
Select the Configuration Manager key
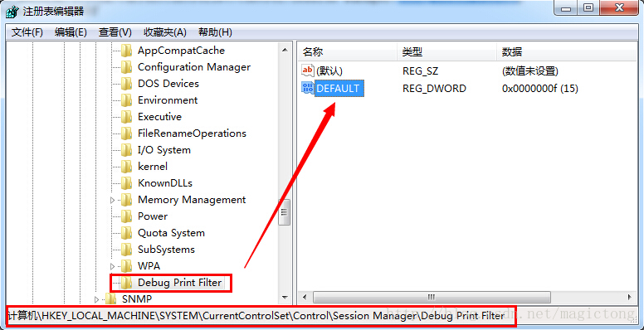coord(194,67)
